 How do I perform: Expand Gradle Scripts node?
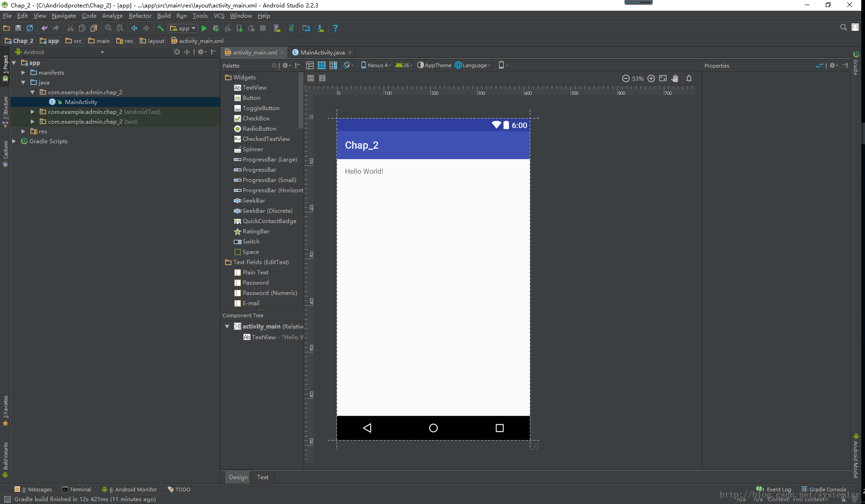click(x=14, y=141)
